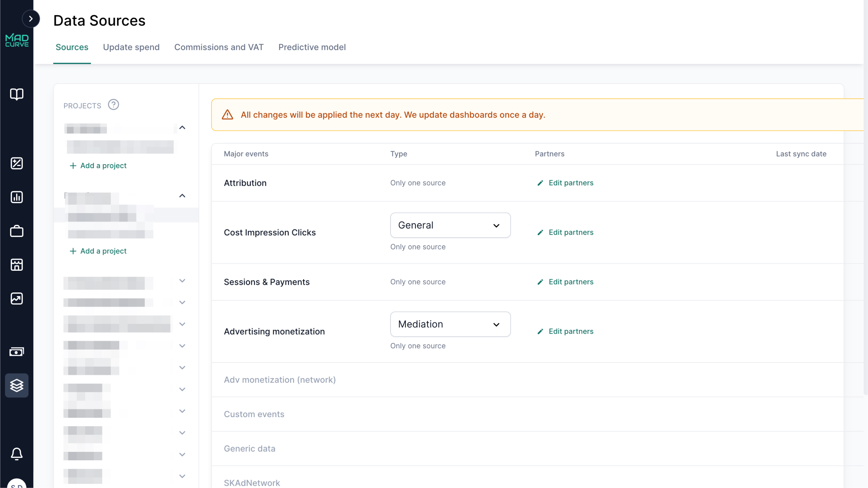This screenshot has height=488, width=868.
Task: Open the Mediation dropdown for Advertising monetization
Action: coord(450,324)
